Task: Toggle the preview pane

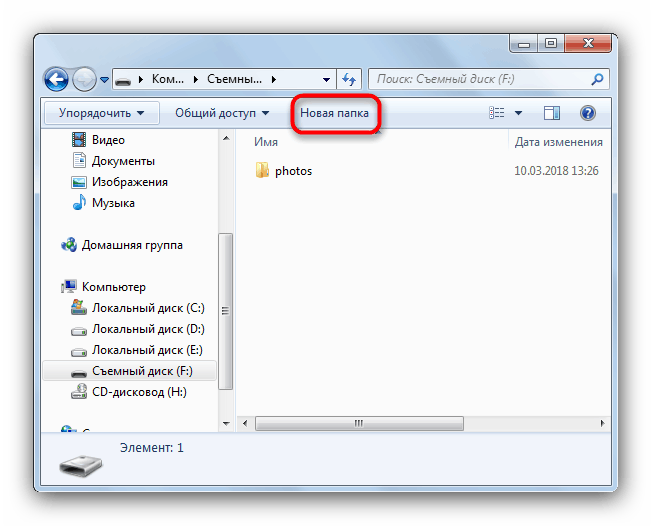Action: [552, 113]
